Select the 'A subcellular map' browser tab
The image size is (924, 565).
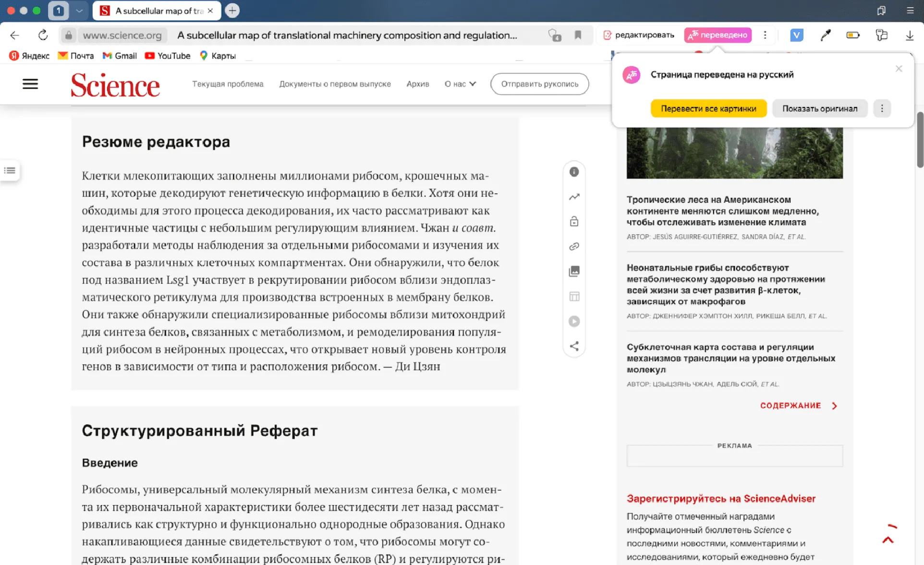(157, 11)
